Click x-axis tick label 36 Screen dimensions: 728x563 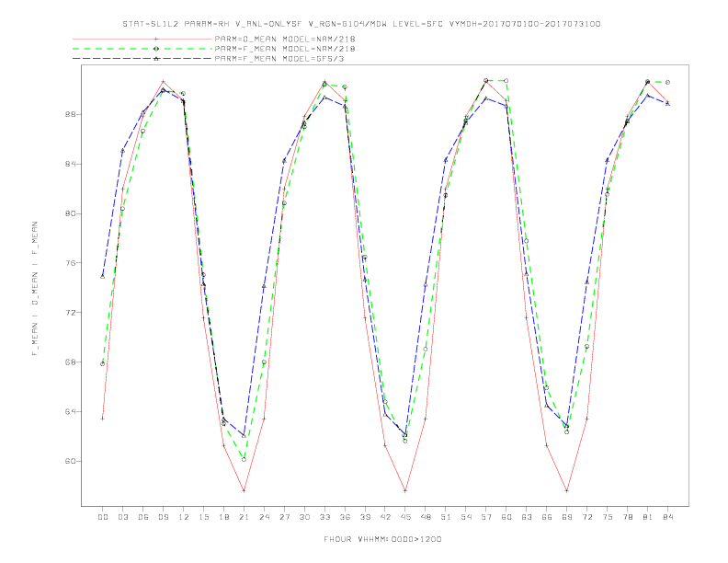pos(345,517)
